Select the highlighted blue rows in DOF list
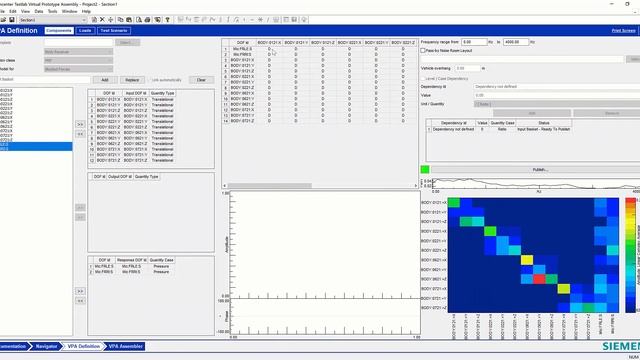Screen dimensions: 640x360 click(x=36, y=147)
